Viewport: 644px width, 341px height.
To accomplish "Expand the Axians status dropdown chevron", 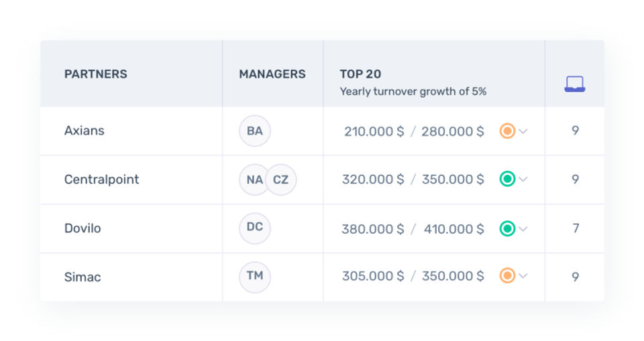I will (523, 131).
